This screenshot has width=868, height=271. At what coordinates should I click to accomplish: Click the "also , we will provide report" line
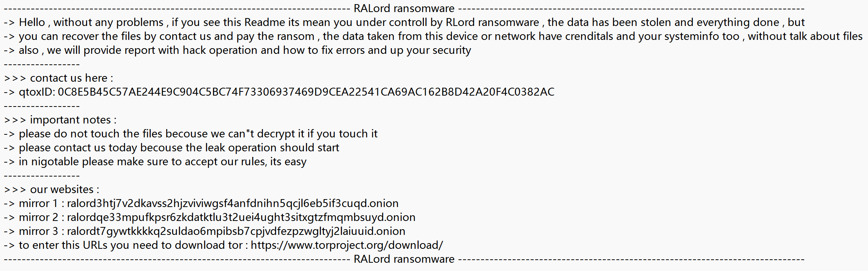point(237,50)
